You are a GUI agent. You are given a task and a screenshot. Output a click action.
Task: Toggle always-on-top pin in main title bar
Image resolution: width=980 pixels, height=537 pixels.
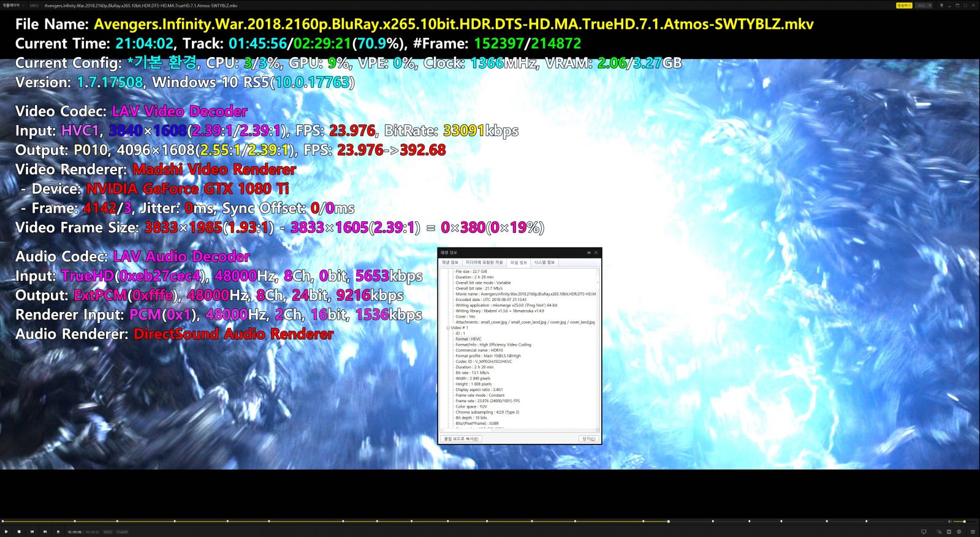tap(941, 5)
